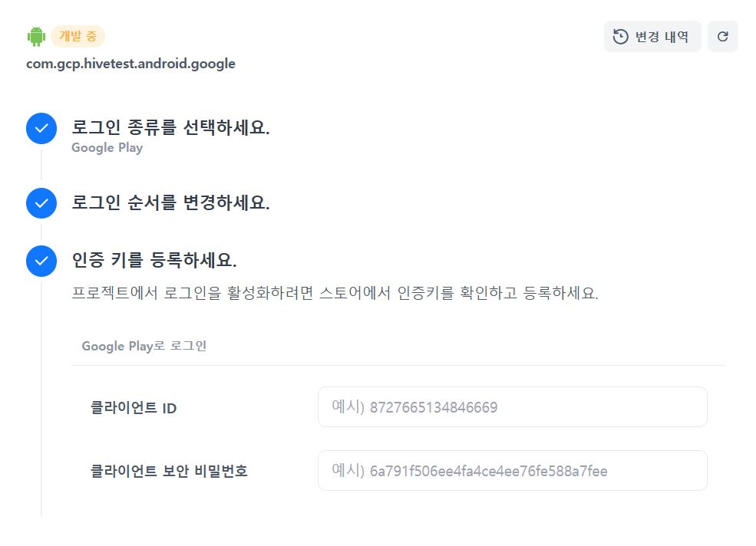The image size is (756, 546).
Task: Collapse the 인증 키를 등록하세요 step
Action: coord(154,261)
